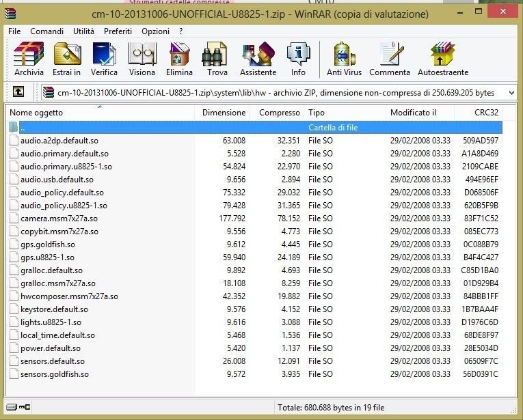Click the file icon of power.default.so
Viewport: 523px width, 420px height.
14,348
